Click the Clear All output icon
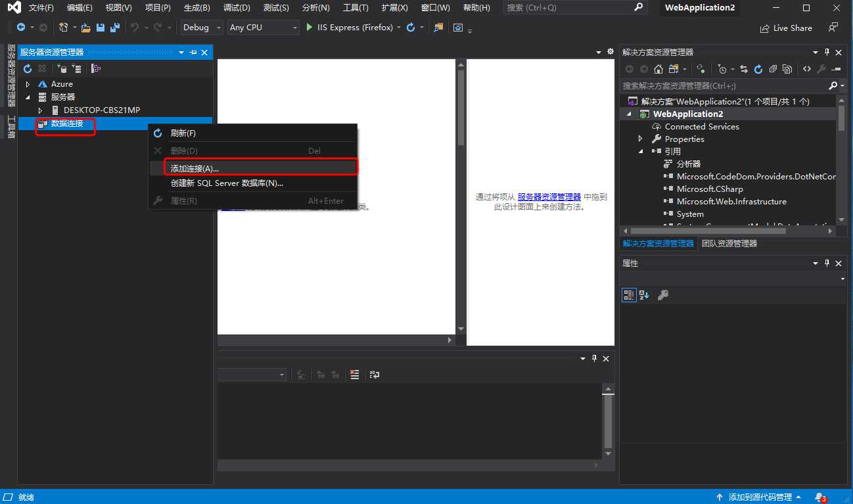Image resolution: width=853 pixels, height=504 pixels. (355, 375)
